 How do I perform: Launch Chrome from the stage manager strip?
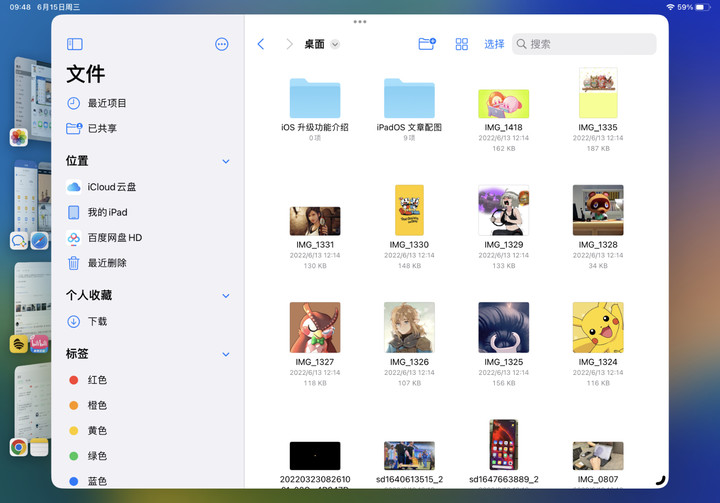[x=18, y=447]
